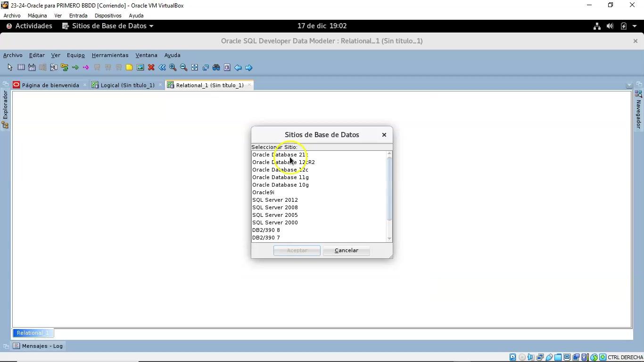Image resolution: width=644 pixels, height=362 pixels.
Task: Click the green dotted arrow tool
Action: (75, 67)
